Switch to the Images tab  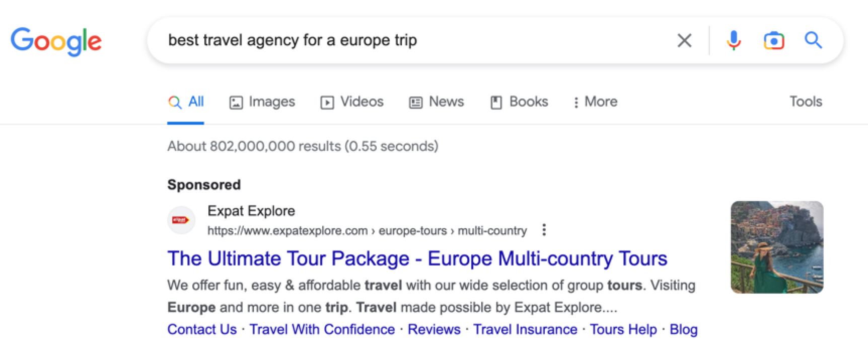(x=262, y=102)
